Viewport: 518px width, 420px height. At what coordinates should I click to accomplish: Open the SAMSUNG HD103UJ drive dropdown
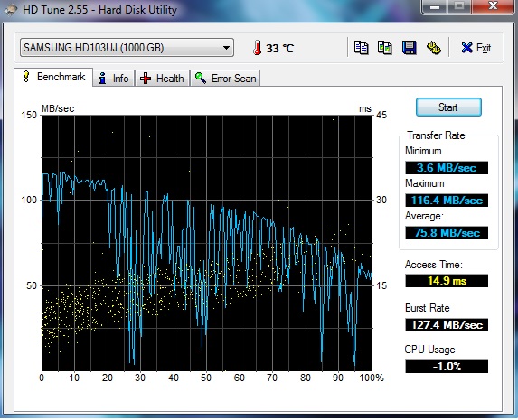127,48
